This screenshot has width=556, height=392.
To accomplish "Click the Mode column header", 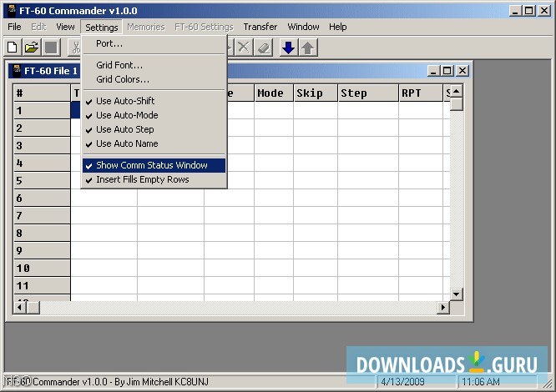I will pyautogui.click(x=274, y=93).
